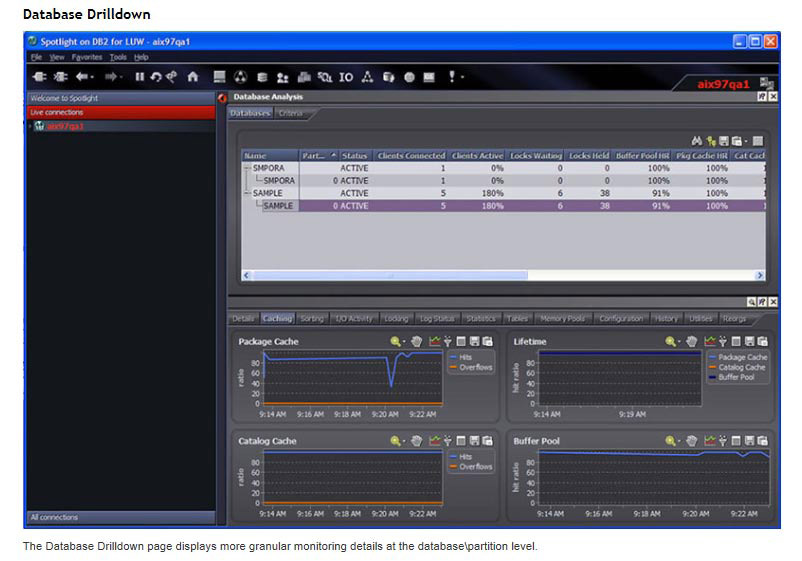Click the table view icon in Package Cache panel
Screen dimensions: 802x561
461,341
